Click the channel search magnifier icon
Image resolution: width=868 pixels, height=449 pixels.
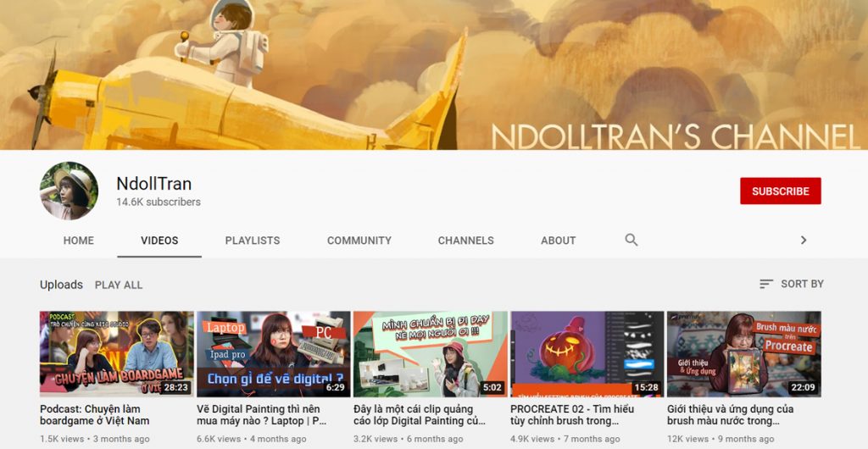pyautogui.click(x=631, y=240)
